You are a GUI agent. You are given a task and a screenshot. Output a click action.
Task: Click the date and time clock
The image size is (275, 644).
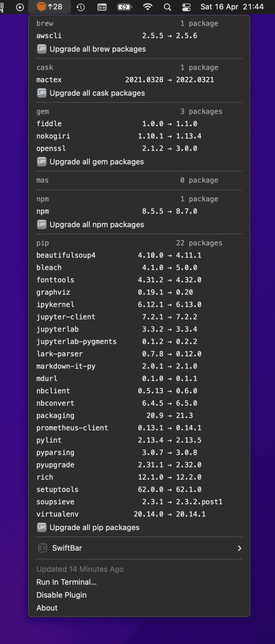pyautogui.click(x=232, y=7)
